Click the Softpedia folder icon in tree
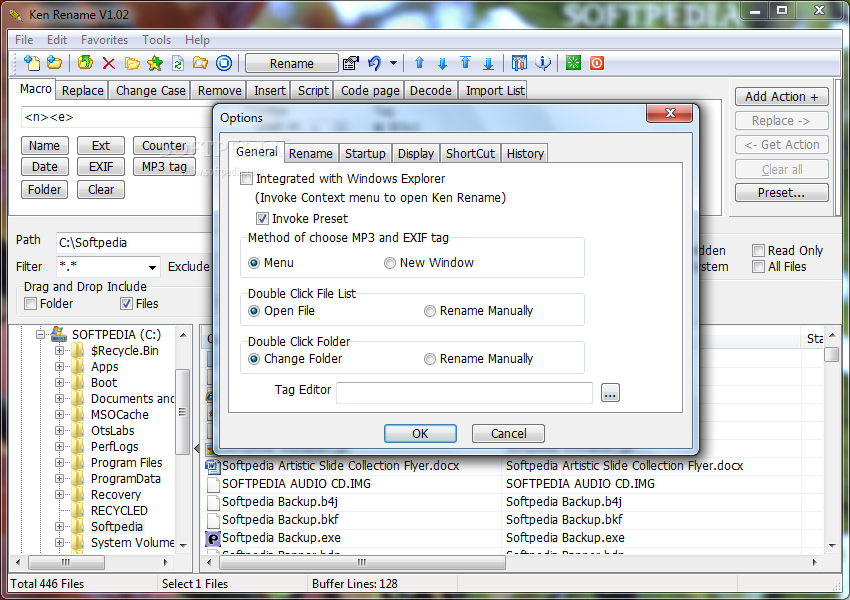850x600 pixels. [79, 526]
